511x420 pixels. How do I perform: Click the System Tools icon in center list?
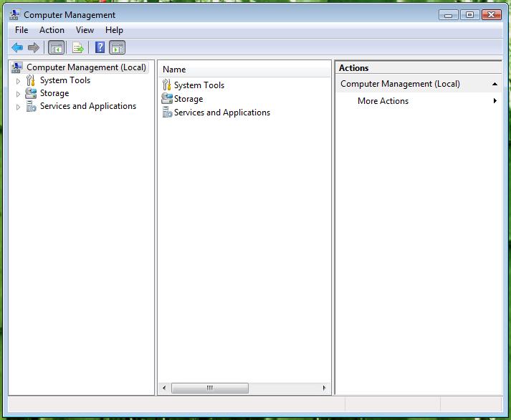pos(166,85)
